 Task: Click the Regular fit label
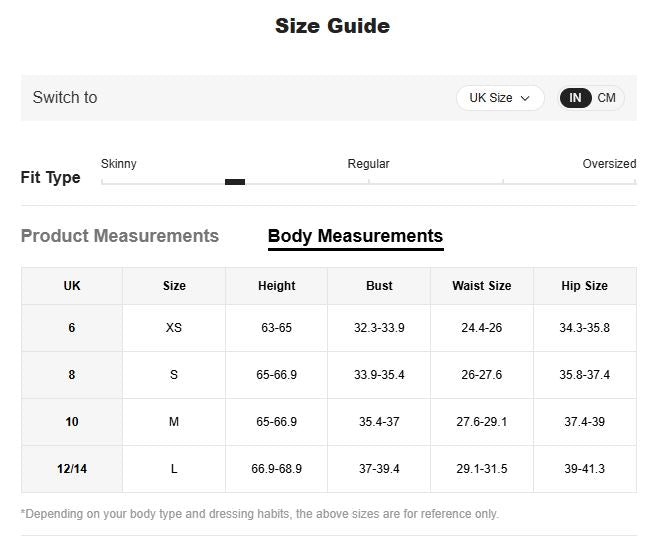[x=368, y=164]
